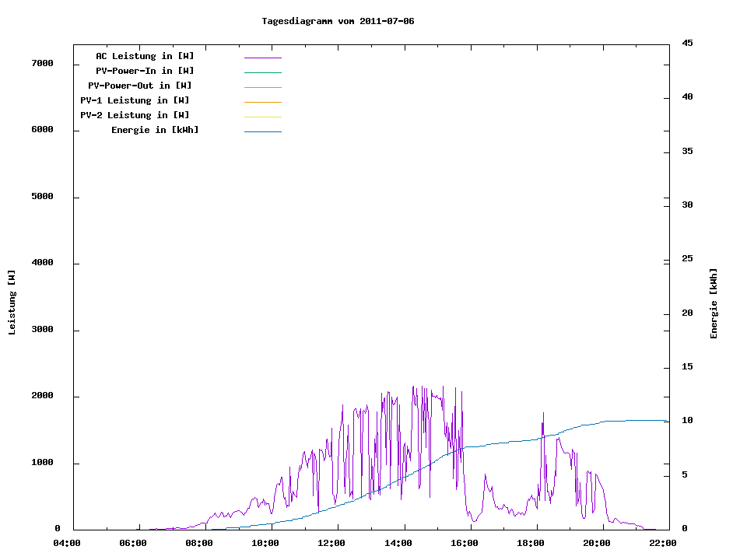Click the 16:00 time axis label
Viewport: 747px width, 560px height.
coord(464,543)
